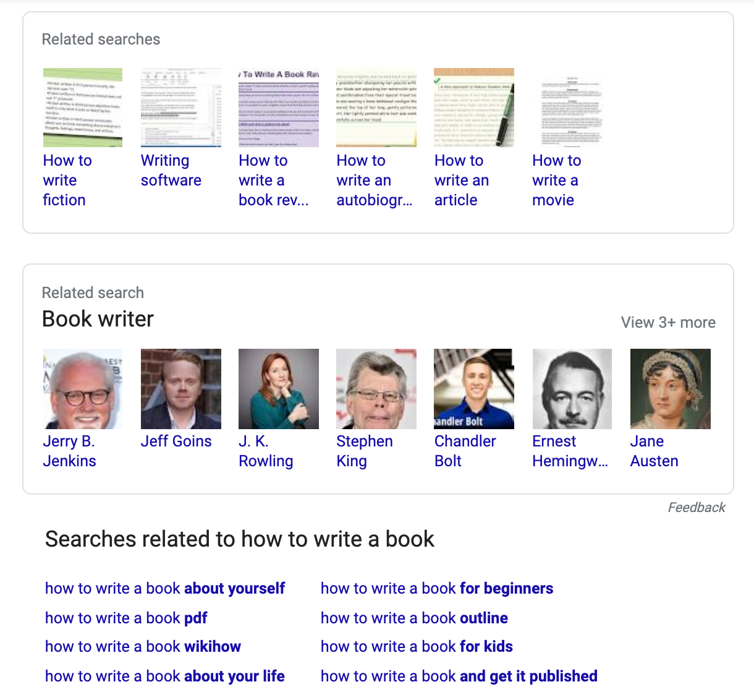
Task: Click 'How to write an autobiogr...' link
Action: pyautogui.click(x=375, y=180)
